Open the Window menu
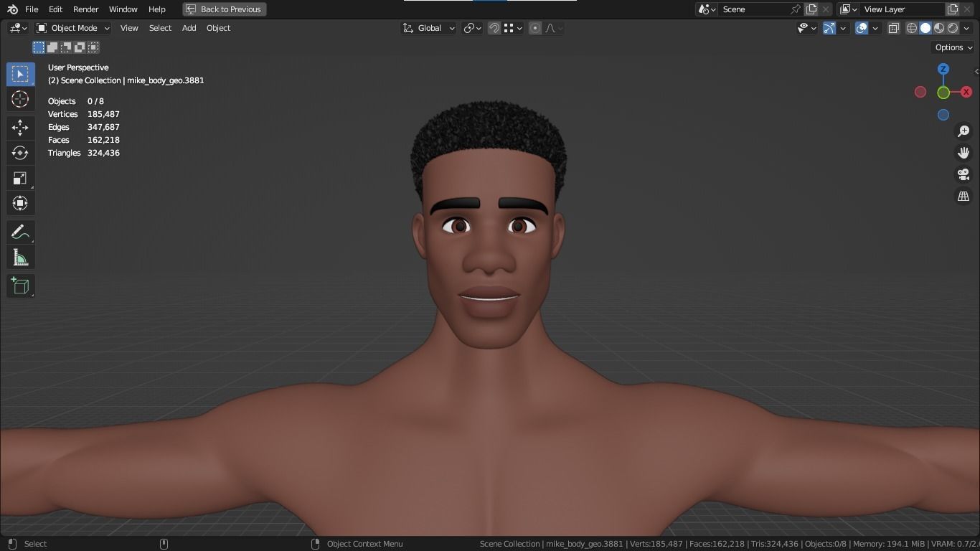This screenshot has height=551, width=980. pyautogui.click(x=123, y=9)
